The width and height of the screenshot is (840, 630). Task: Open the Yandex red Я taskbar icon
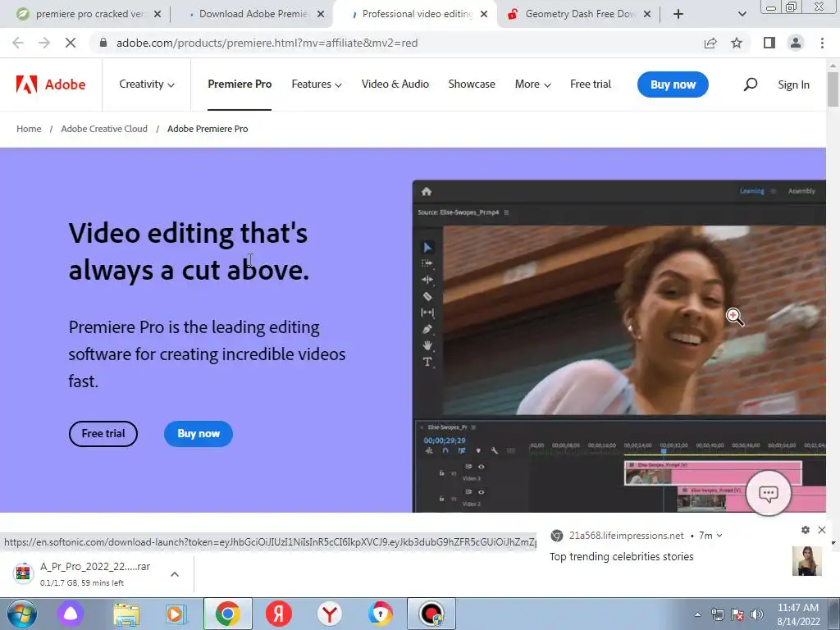[x=279, y=614]
